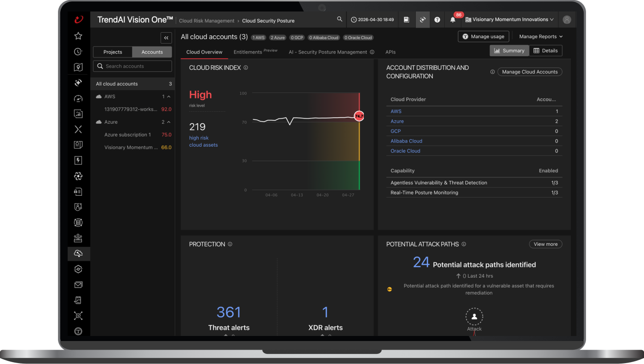The width and height of the screenshot is (644, 364).
Task: Switch accounts panel to Accounts
Action: click(152, 52)
